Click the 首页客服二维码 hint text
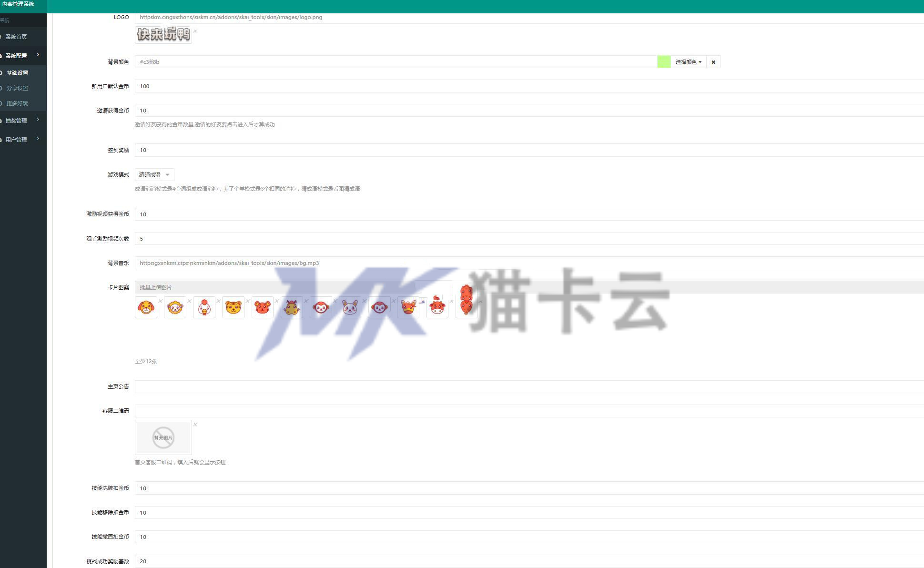The width and height of the screenshot is (924, 568). tap(180, 462)
